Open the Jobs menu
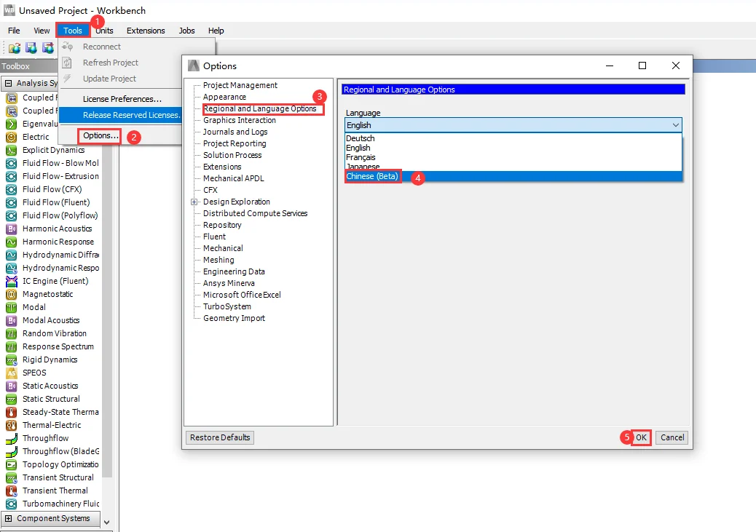 click(186, 31)
